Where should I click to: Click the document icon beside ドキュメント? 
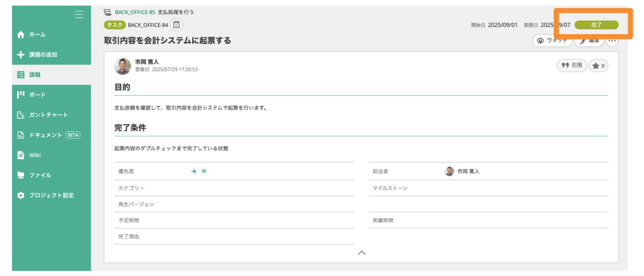coord(21,135)
